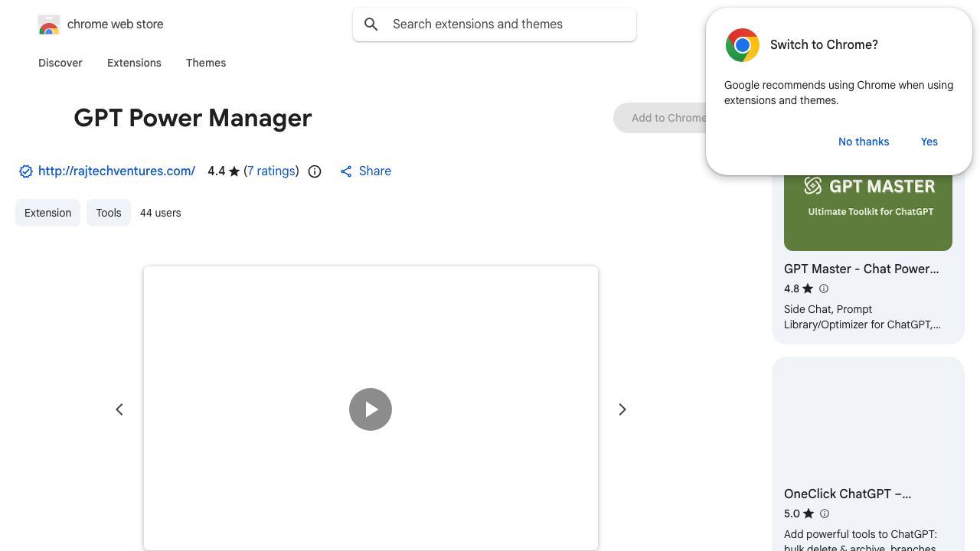Screen dimensions: 980x551
Task: Focus the Search extensions and themes field
Action: point(495,24)
